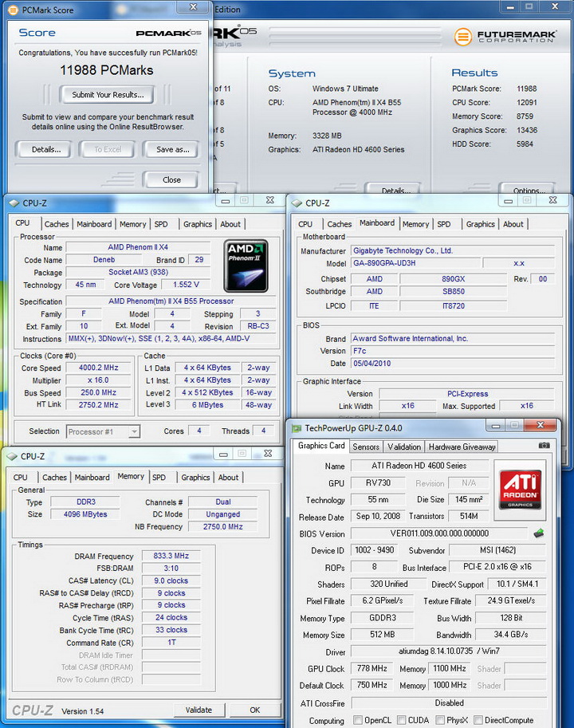Image resolution: width=574 pixels, height=728 pixels.
Task: Click the GPU-Z title bar icon
Action: [297, 428]
